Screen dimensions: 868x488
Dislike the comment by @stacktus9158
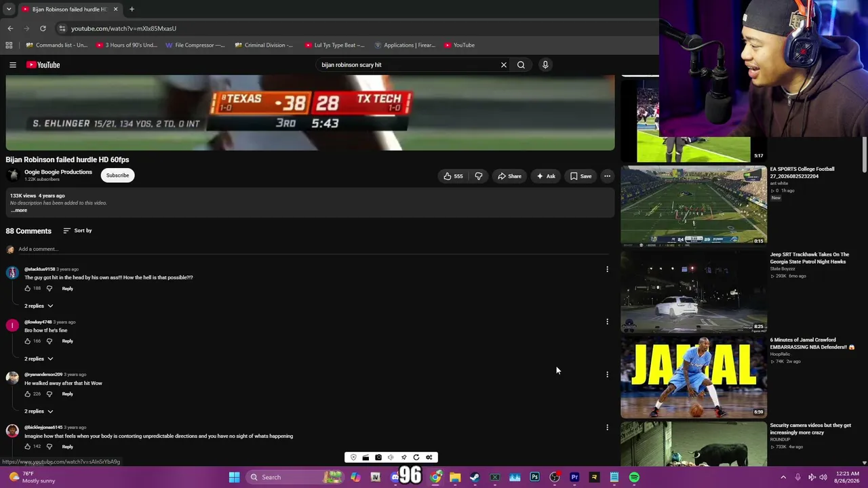point(49,289)
